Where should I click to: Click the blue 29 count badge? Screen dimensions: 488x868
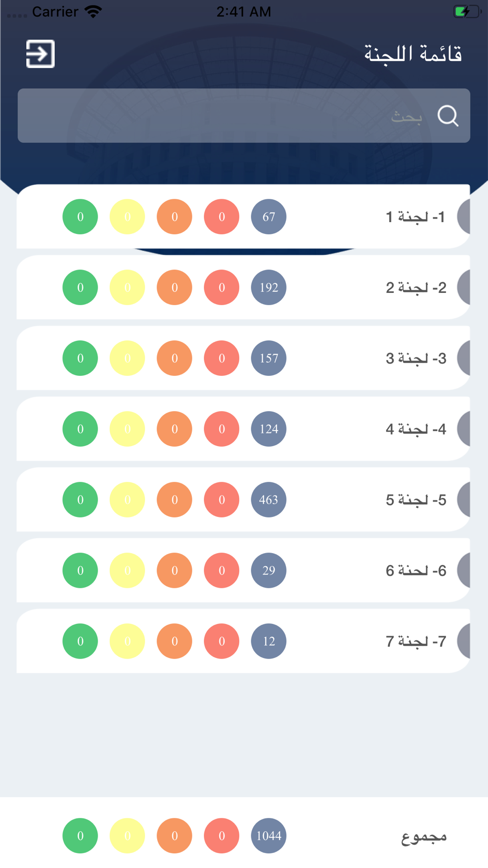[x=268, y=570]
